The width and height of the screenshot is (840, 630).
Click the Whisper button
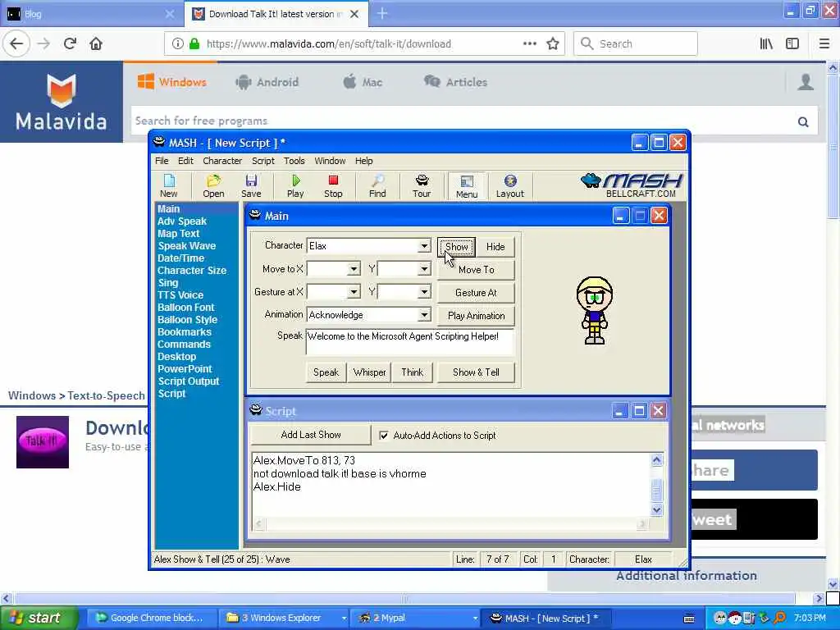pos(370,372)
